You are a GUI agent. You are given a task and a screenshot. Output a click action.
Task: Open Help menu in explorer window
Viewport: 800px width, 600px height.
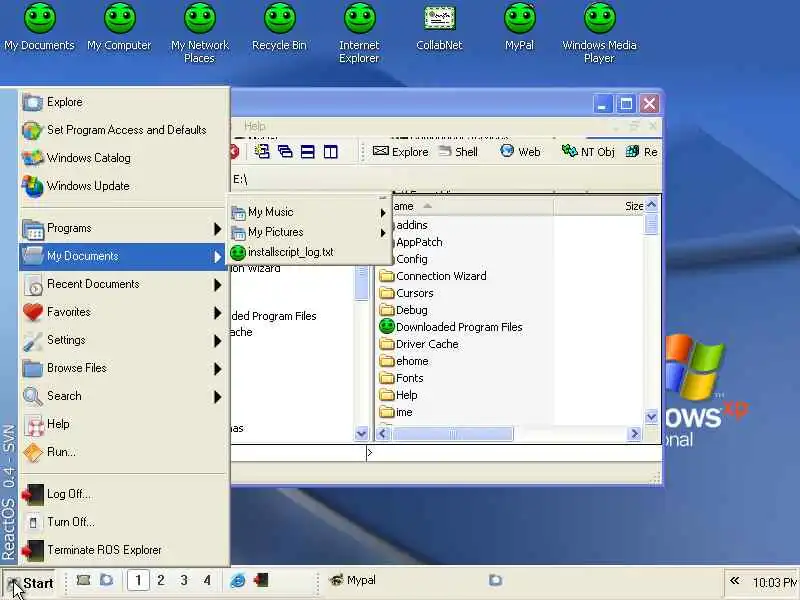(x=255, y=126)
